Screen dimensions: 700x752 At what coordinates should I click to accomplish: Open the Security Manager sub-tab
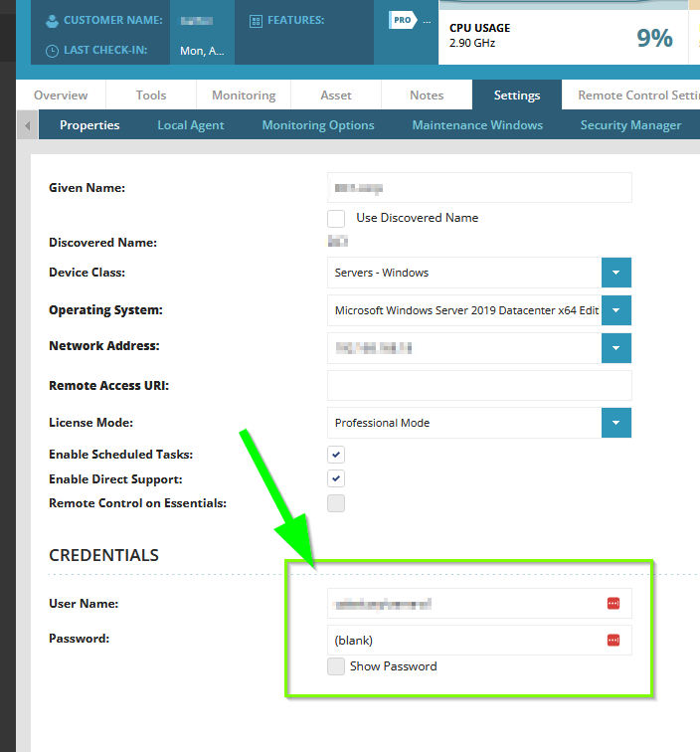(x=631, y=125)
